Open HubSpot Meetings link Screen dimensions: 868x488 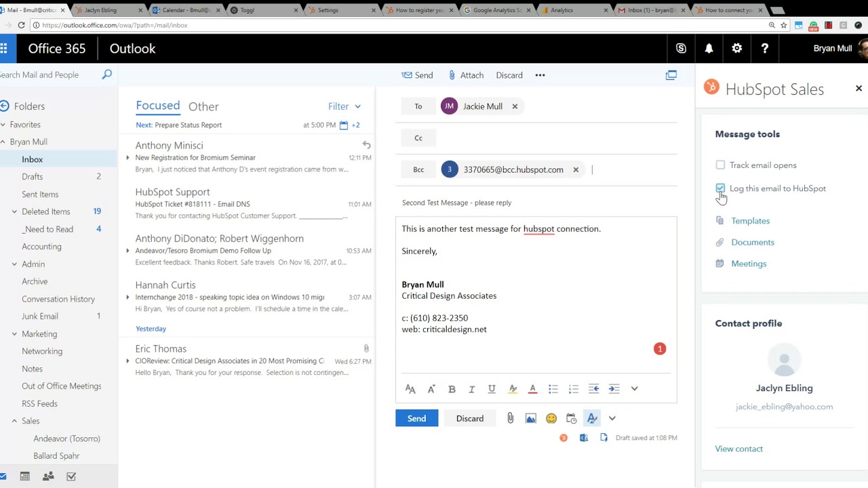click(749, 264)
